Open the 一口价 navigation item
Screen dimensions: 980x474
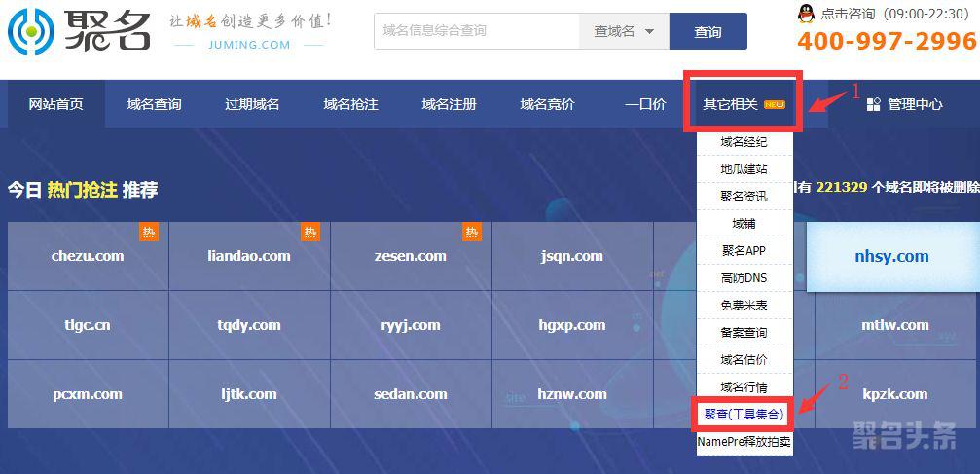tap(645, 104)
